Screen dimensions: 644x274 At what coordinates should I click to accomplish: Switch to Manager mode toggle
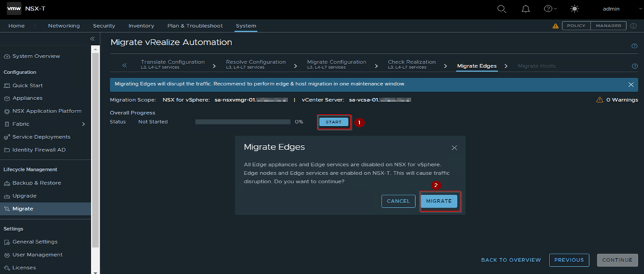click(608, 26)
